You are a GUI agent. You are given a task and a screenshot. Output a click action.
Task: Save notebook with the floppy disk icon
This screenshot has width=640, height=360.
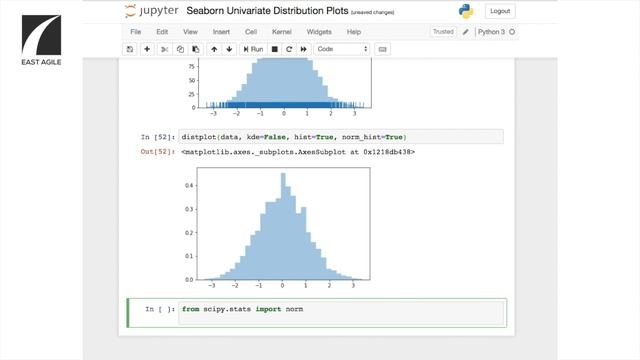coord(130,49)
